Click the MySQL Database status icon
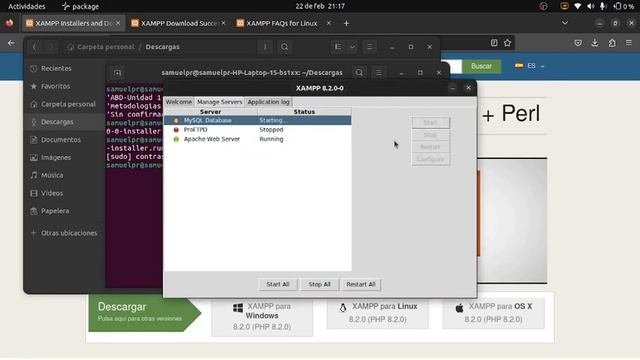Screen dimensions: 640x360 coord(176,120)
